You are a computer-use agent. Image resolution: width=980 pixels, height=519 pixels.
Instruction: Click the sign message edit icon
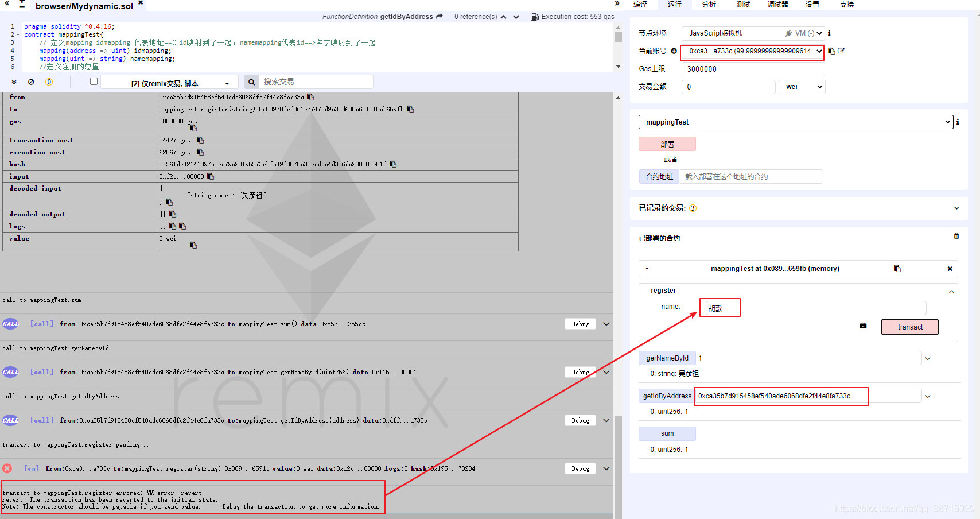(841, 51)
